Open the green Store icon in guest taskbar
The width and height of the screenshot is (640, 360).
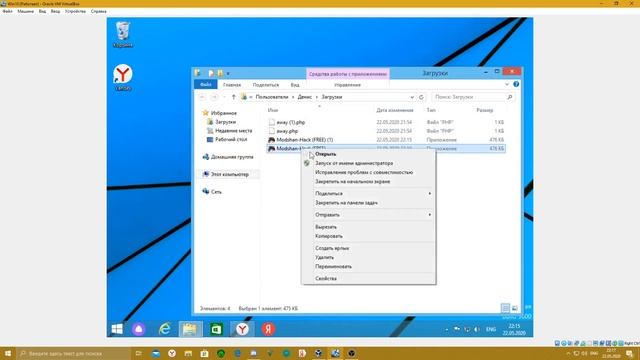pyautogui.click(x=216, y=329)
